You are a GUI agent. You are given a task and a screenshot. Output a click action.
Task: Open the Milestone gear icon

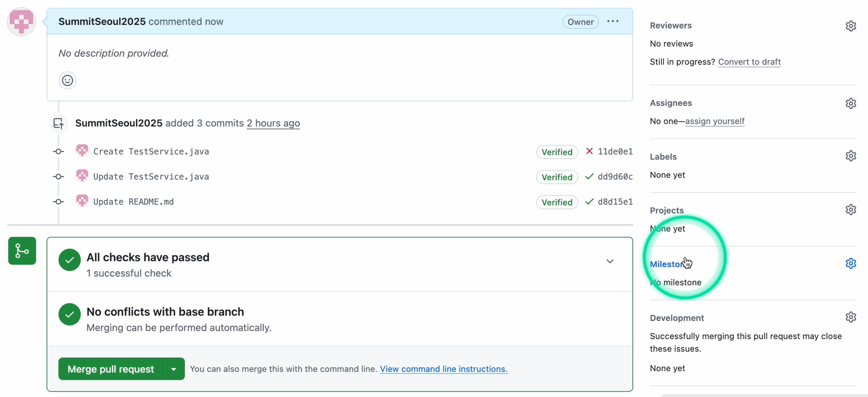850,264
